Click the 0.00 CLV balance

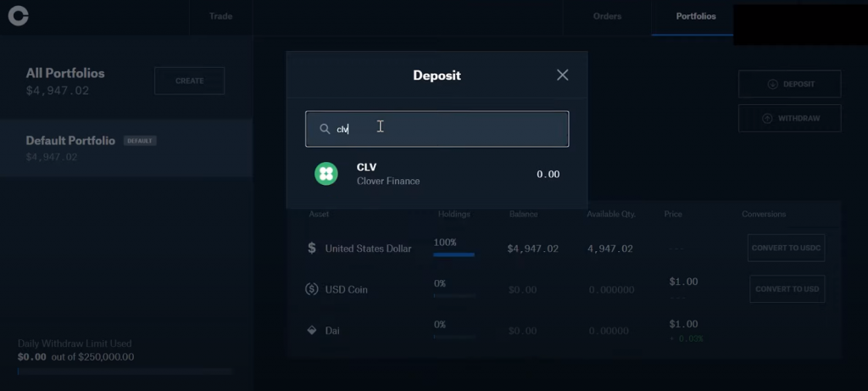548,175
